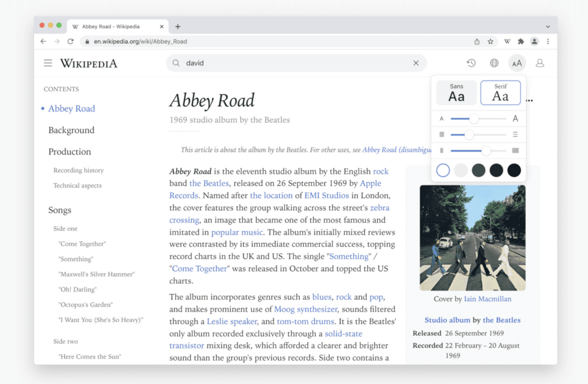The image size is (588, 384).
Task: Open the EMI Studios link
Action: tap(327, 196)
